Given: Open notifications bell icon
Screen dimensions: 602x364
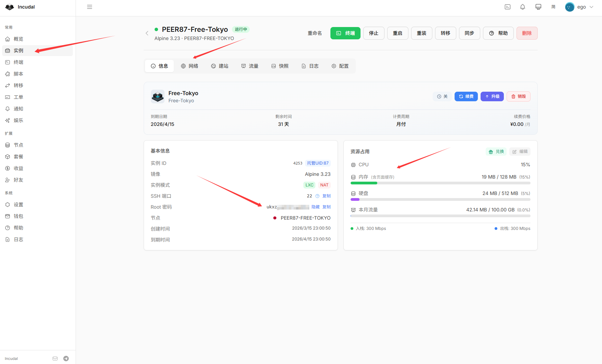Looking at the screenshot, I should (x=523, y=7).
